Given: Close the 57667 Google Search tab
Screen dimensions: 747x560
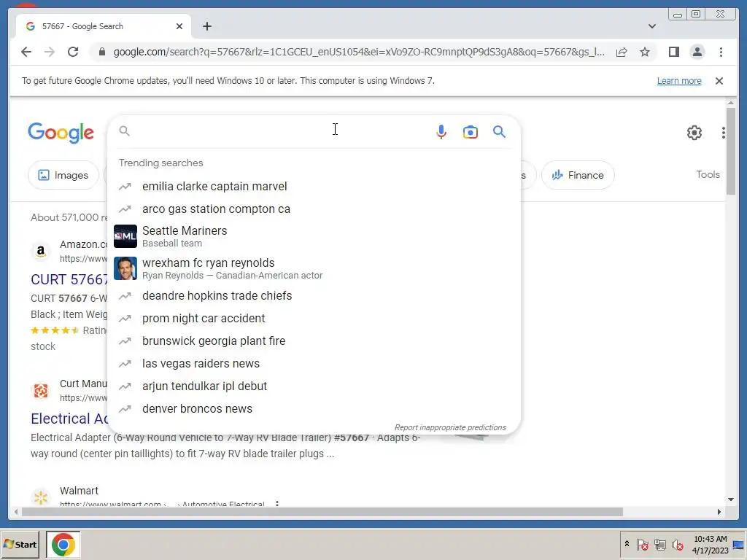Looking at the screenshot, I should (x=179, y=26).
